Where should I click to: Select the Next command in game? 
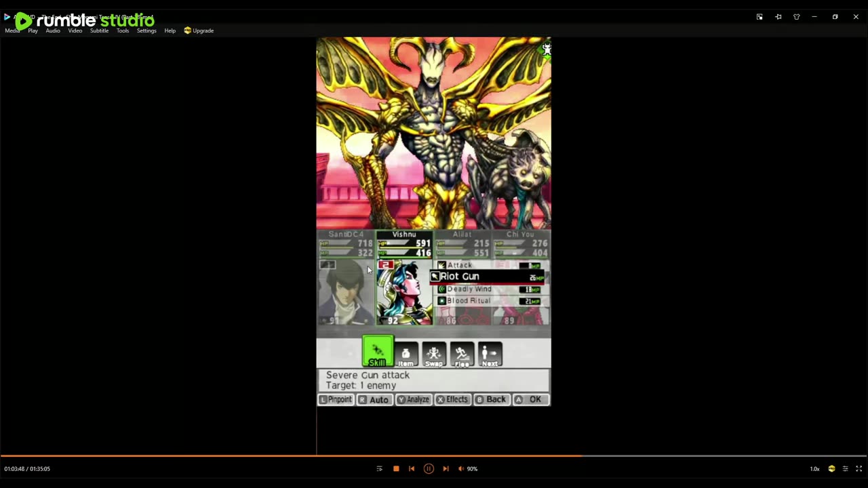(490, 354)
